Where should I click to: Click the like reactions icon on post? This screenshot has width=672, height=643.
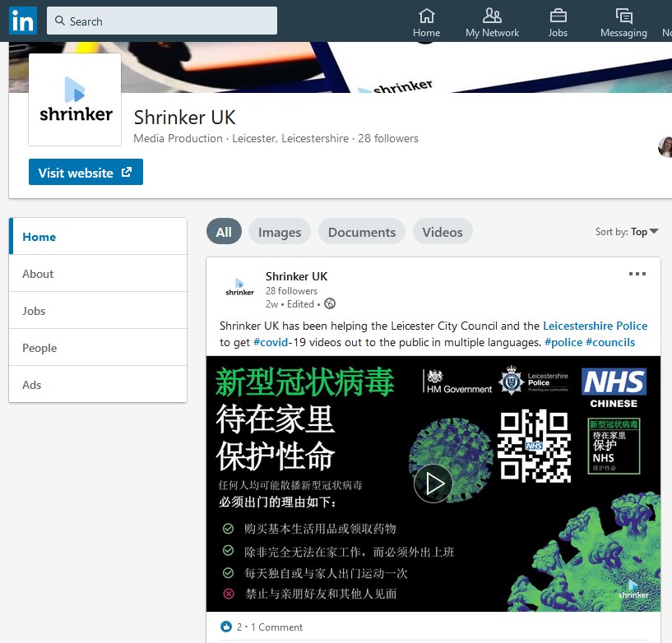click(x=226, y=627)
